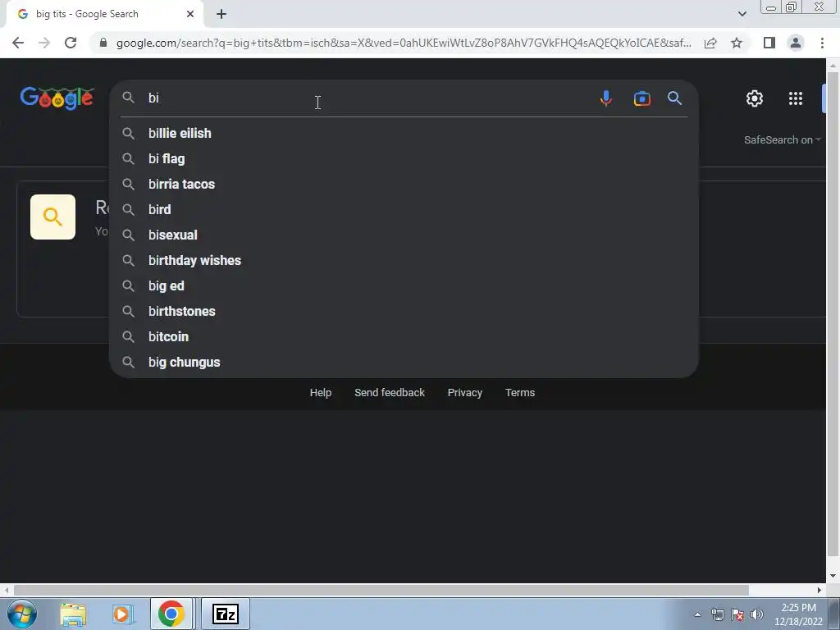The width and height of the screenshot is (840, 630).
Task: Click the volume speaker tray icon
Action: coord(757,614)
